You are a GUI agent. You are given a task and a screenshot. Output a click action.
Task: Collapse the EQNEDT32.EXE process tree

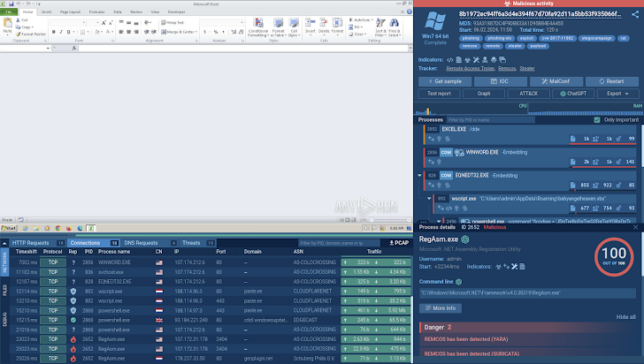(420, 176)
